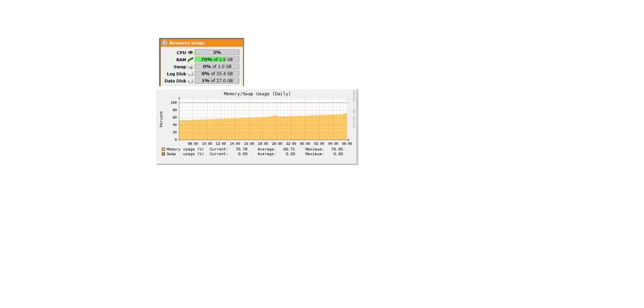Click the 100 percent axis value
This screenshot has width=644, height=308.
pos(174,102)
